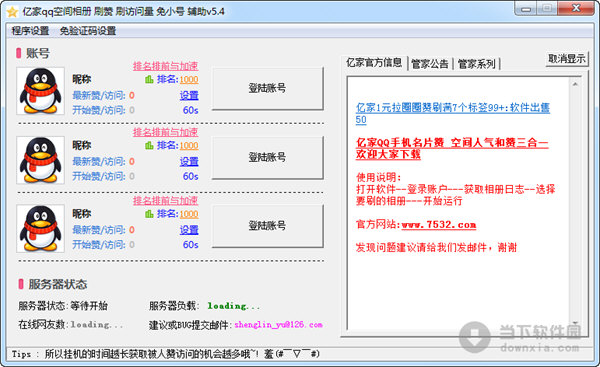The width and height of the screenshot is (600, 367).
Task: Click 发现问题建议请给我们发邮件 text
Action: coord(436,248)
